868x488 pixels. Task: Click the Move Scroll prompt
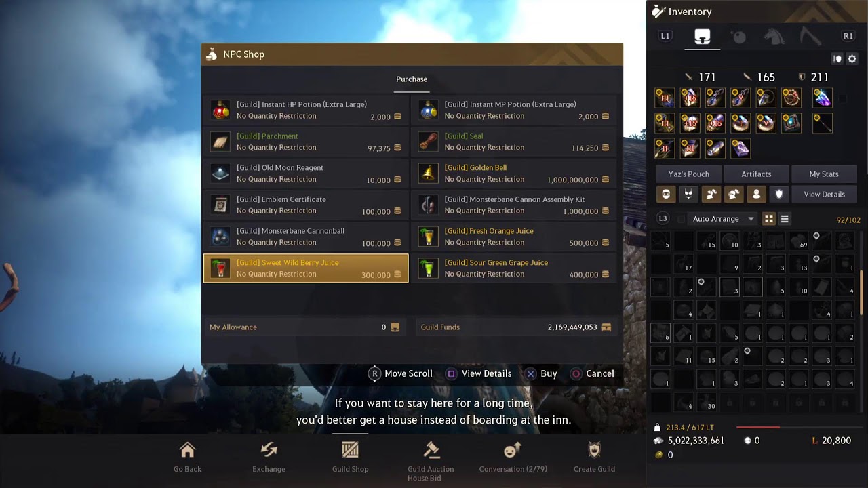[400, 373]
